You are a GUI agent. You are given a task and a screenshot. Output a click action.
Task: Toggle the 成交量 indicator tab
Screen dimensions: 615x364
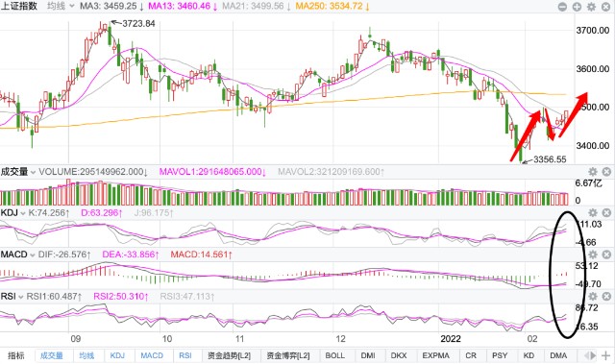[52, 355]
